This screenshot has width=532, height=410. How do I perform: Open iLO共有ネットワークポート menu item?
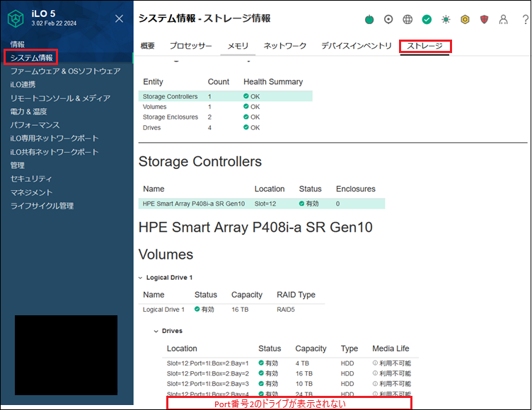click(54, 152)
